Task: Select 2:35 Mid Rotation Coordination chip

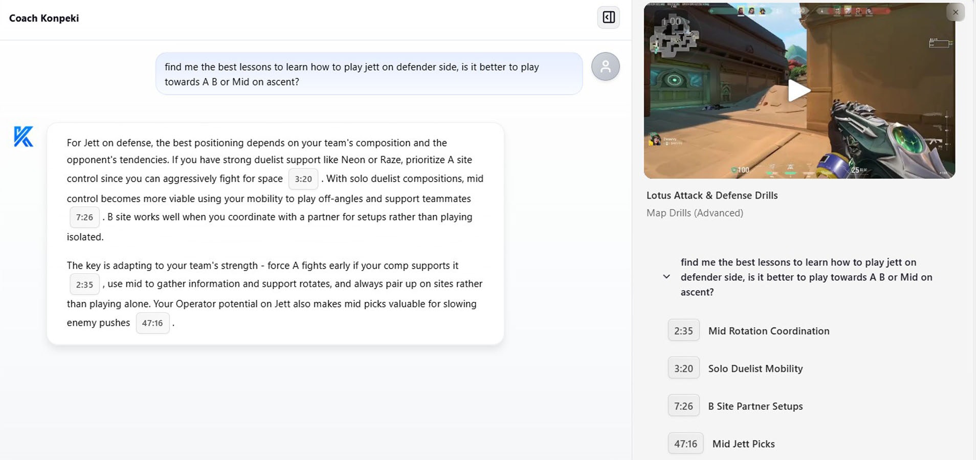Action: coord(683,331)
